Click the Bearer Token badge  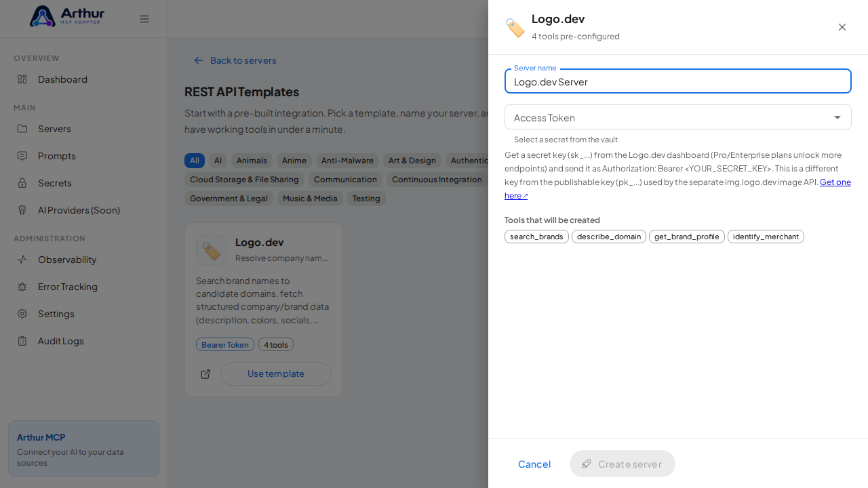point(225,344)
